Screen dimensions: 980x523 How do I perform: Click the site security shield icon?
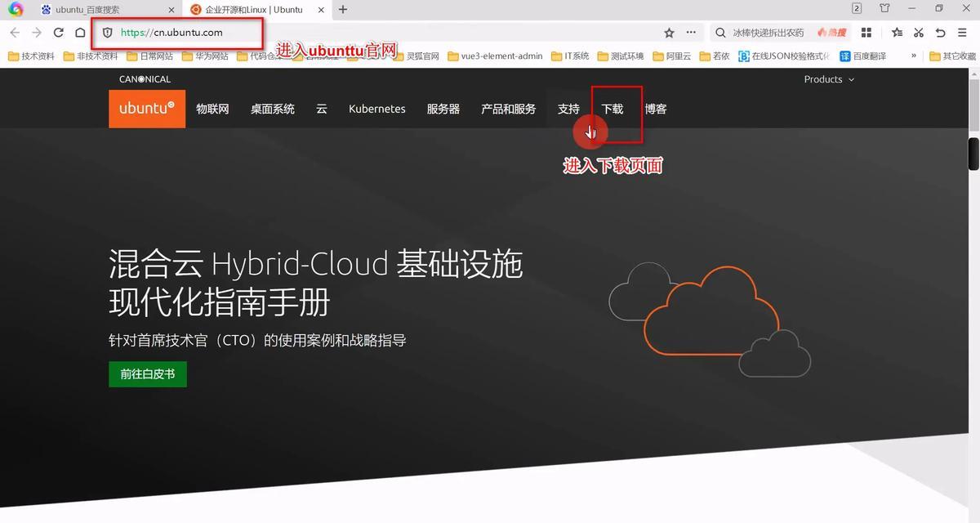click(x=107, y=33)
